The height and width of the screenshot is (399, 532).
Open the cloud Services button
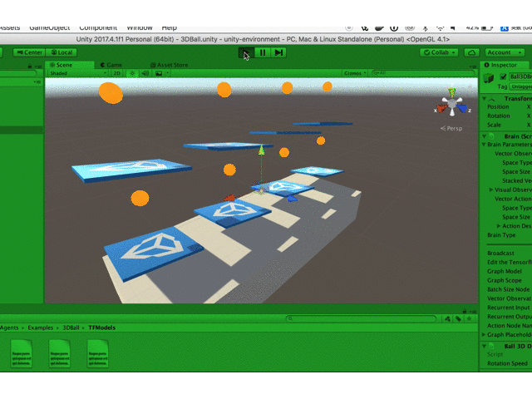click(471, 52)
